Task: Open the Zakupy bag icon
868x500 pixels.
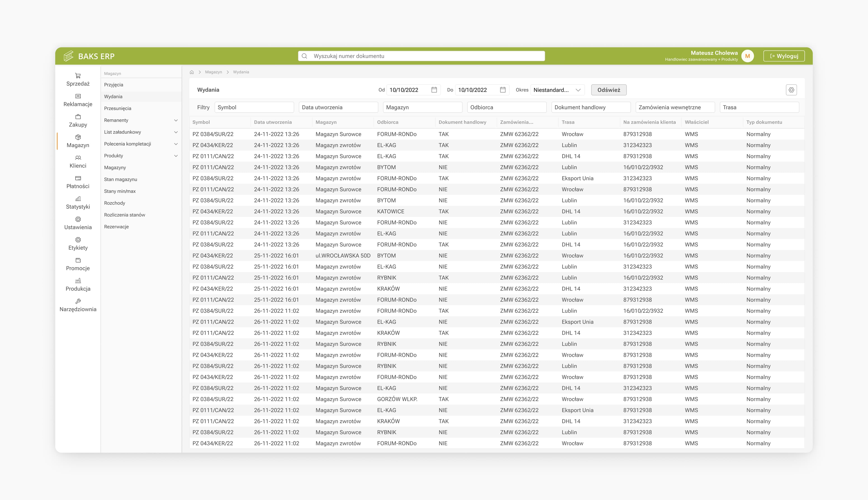Action: coord(78,117)
